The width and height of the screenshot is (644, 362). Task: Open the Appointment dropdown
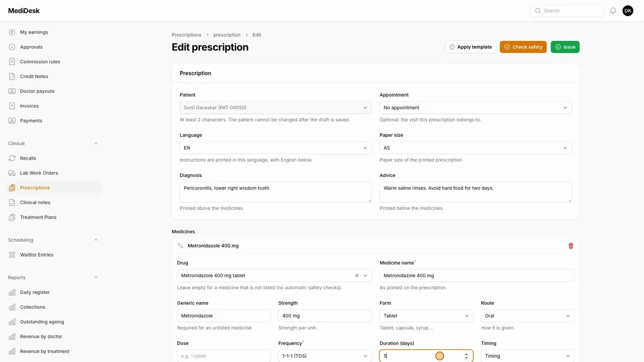[475, 107]
